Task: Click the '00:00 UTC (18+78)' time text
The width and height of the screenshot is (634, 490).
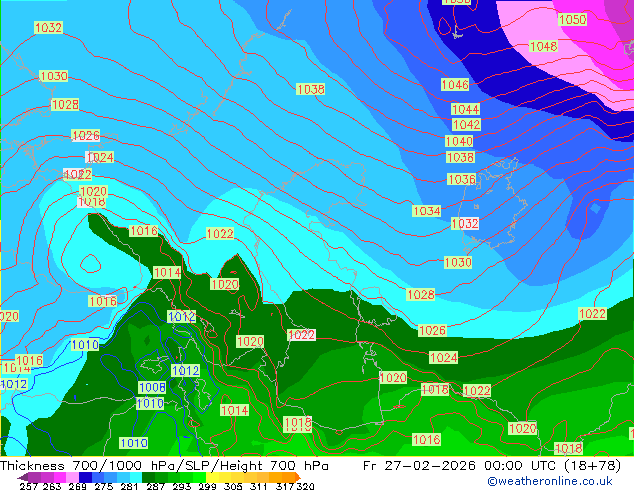Action: click(x=552, y=465)
